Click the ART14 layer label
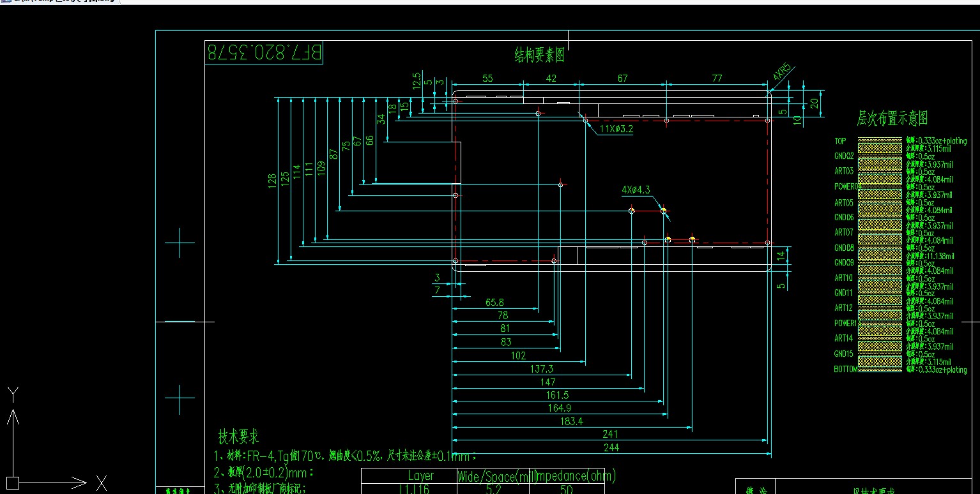Image resolution: width=980 pixels, height=494 pixels. (844, 338)
